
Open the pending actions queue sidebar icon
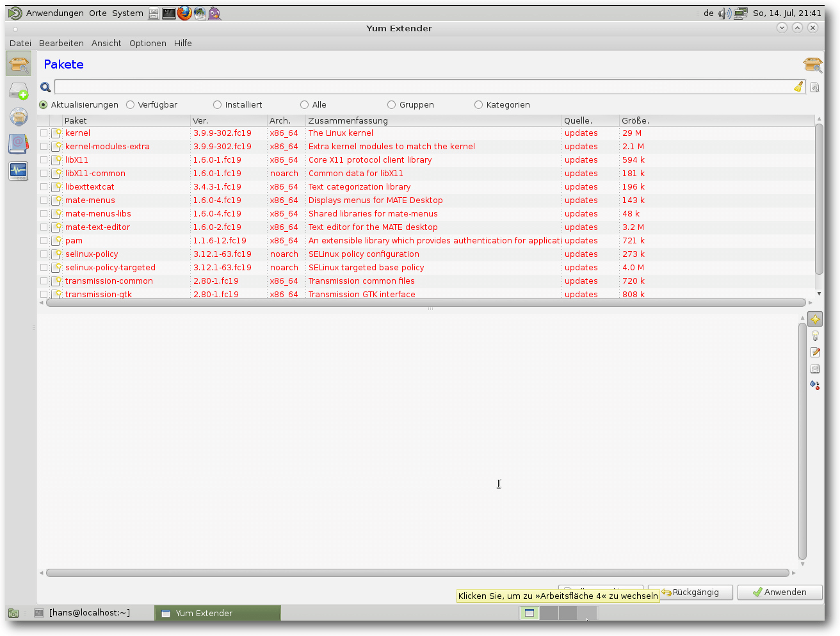[19, 92]
